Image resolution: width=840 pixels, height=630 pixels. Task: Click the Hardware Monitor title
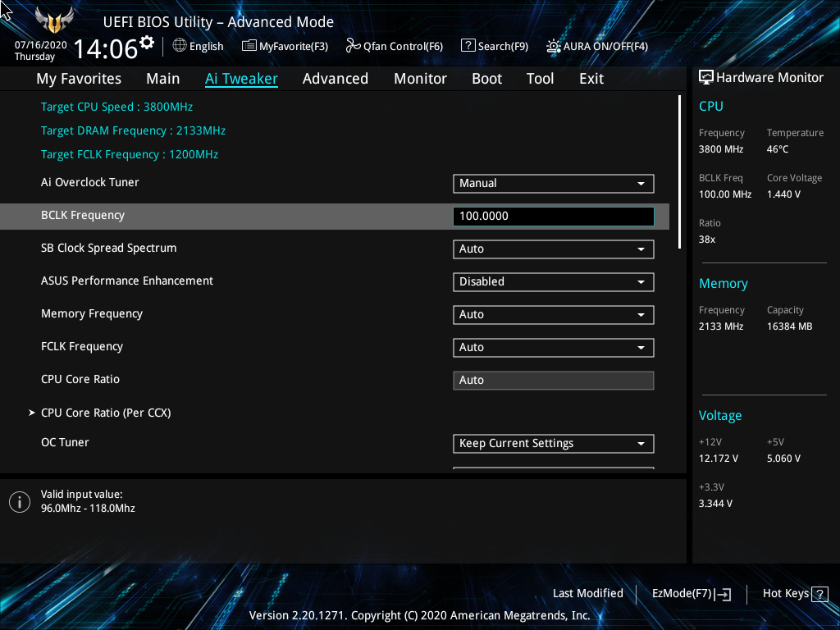pyautogui.click(x=769, y=78)
